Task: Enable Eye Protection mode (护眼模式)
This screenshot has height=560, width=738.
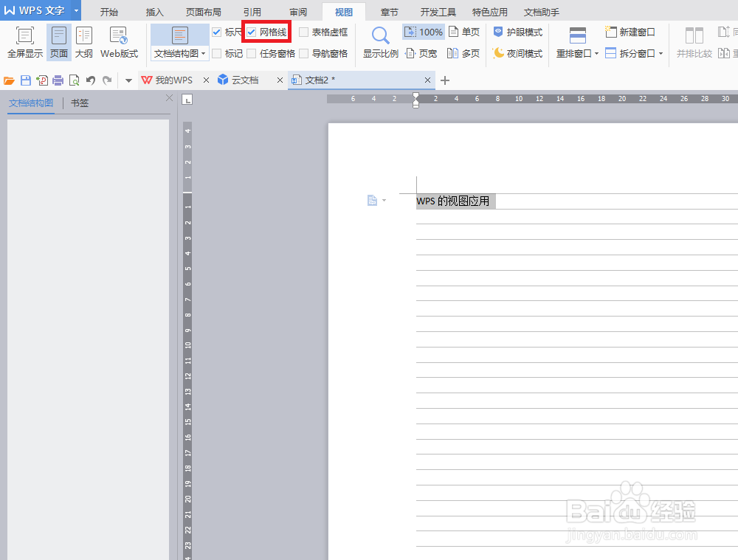Action: click(518, 32)
